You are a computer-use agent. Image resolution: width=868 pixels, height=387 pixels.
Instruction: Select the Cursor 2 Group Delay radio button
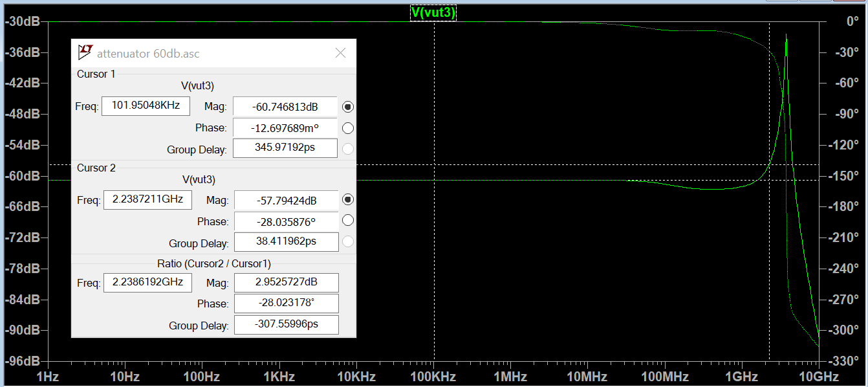[x=348, y=242]
